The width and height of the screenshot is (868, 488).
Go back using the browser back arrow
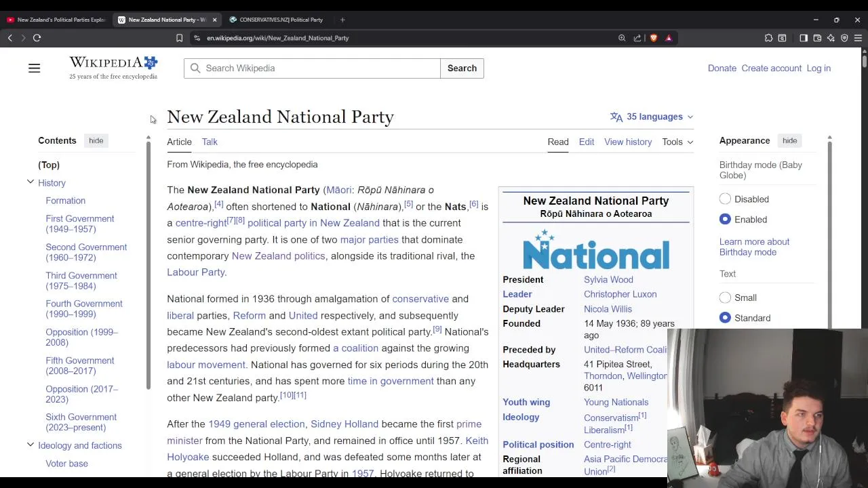tap(10, 38)
